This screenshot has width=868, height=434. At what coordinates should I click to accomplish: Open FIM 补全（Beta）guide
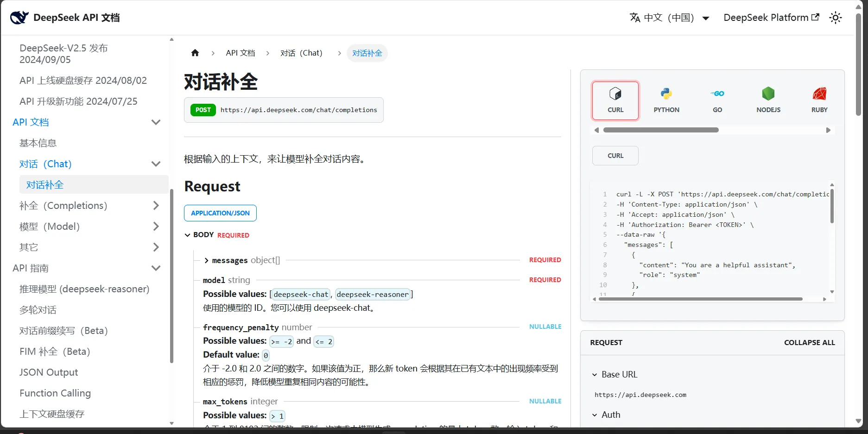pyautogui.click(x=55, y=352)
